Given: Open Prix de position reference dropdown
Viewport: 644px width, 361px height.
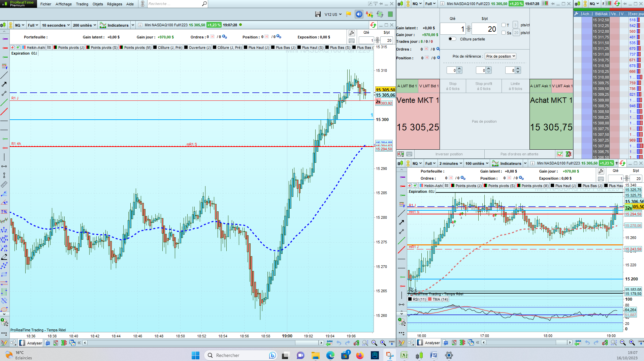Looking at the screenshot, I should [501, 56].
